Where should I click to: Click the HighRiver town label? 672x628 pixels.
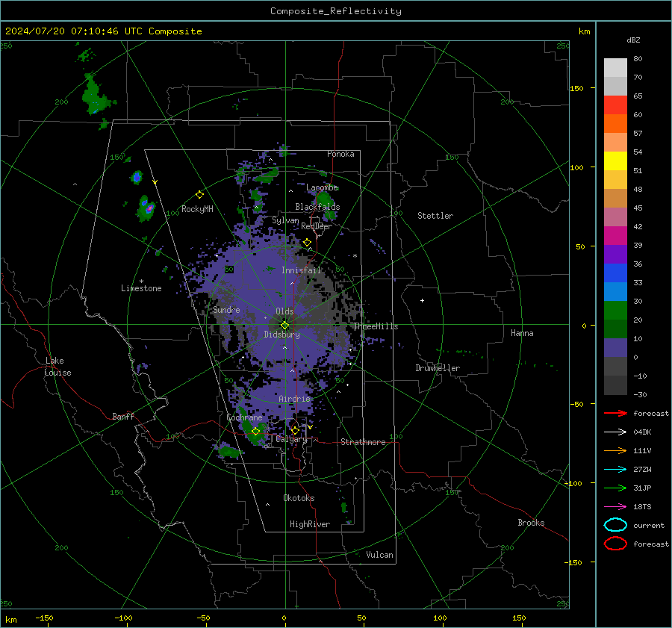(310, 524)
